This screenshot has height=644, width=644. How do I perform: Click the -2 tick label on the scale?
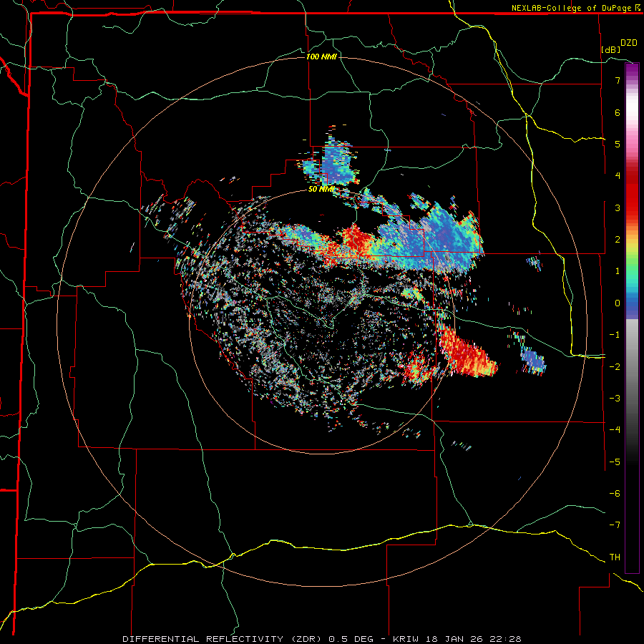[x=615, y=367]
